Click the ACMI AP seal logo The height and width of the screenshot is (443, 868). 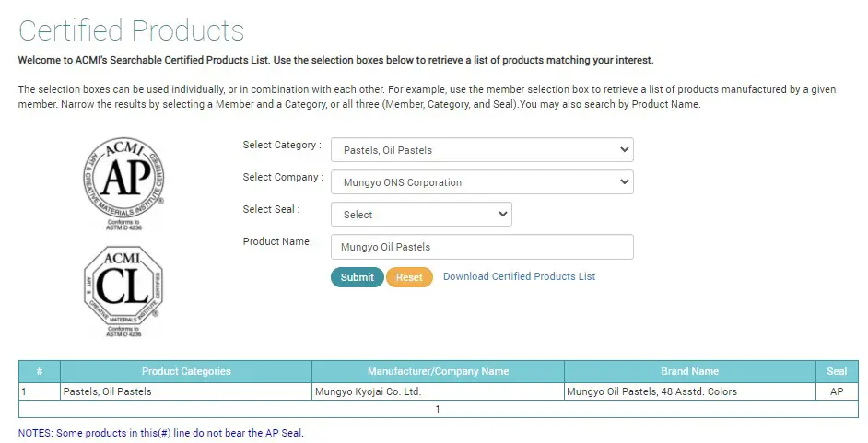tap(124, 183)
